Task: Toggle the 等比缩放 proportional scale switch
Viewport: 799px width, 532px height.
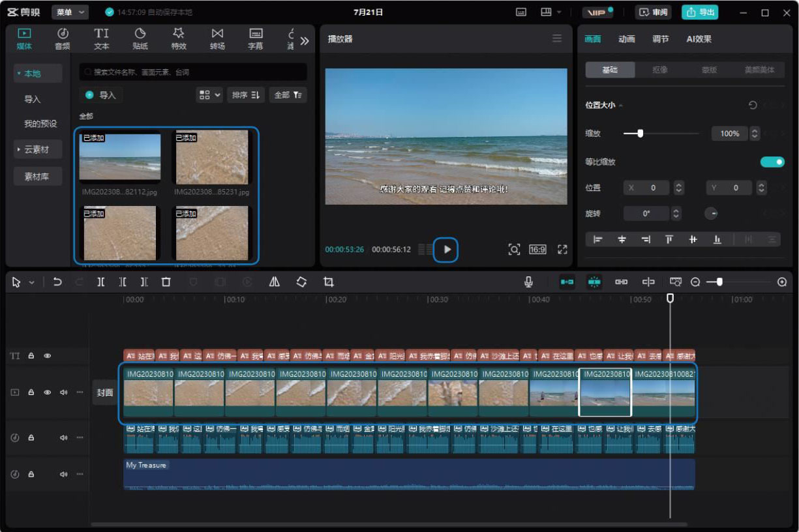Action: [772, 162]
